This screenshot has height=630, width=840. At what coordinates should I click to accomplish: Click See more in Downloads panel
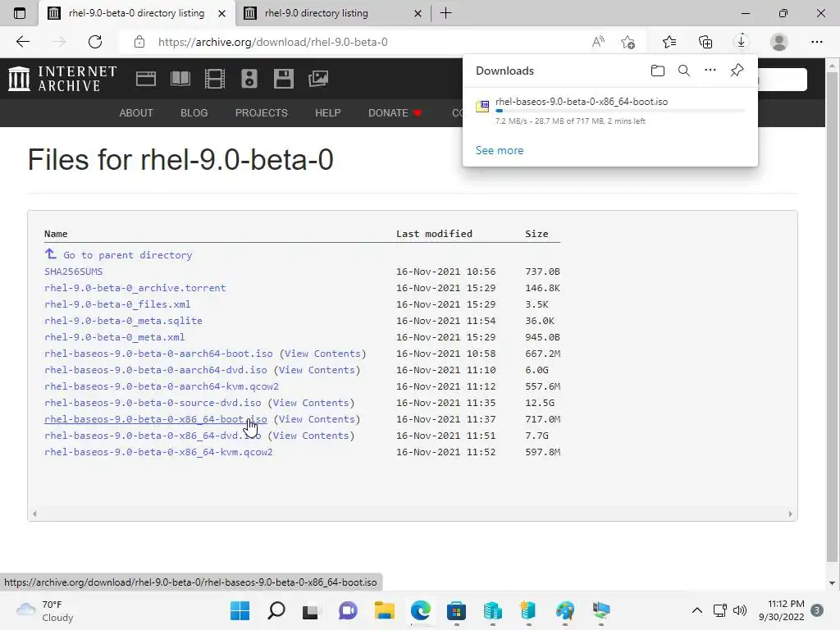click(x=500, y=151)
